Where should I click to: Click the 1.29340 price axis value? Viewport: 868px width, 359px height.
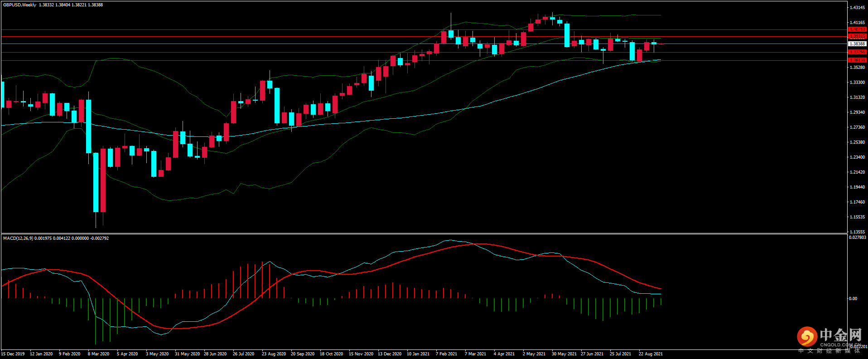pos(857,112)
